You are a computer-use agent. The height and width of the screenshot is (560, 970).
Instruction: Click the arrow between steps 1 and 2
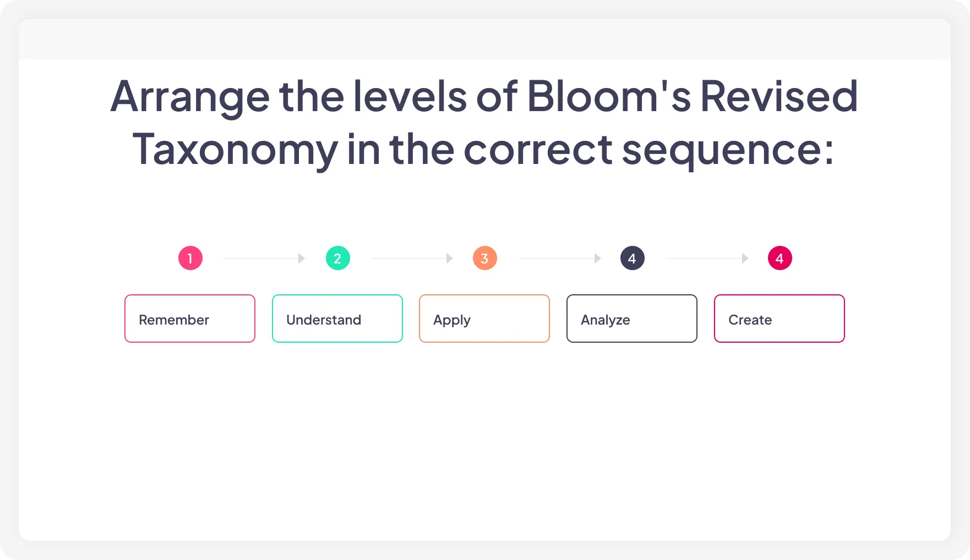pyautogui.click(x=264, y=259)
